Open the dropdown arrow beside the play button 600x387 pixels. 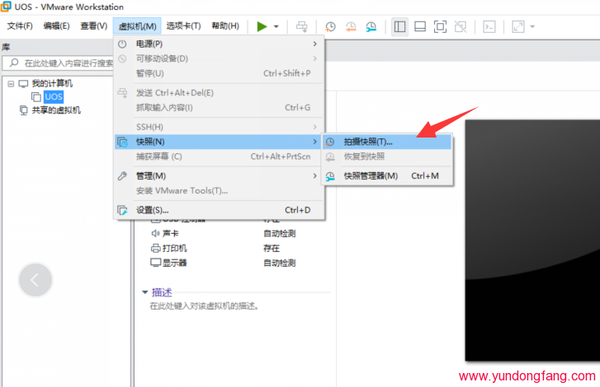coord(276,26)
